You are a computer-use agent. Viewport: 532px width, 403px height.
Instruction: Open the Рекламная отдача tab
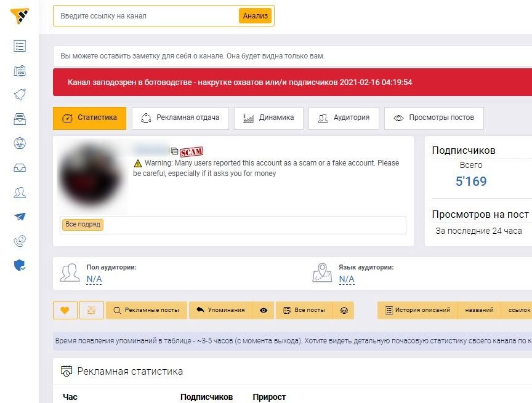180,118
